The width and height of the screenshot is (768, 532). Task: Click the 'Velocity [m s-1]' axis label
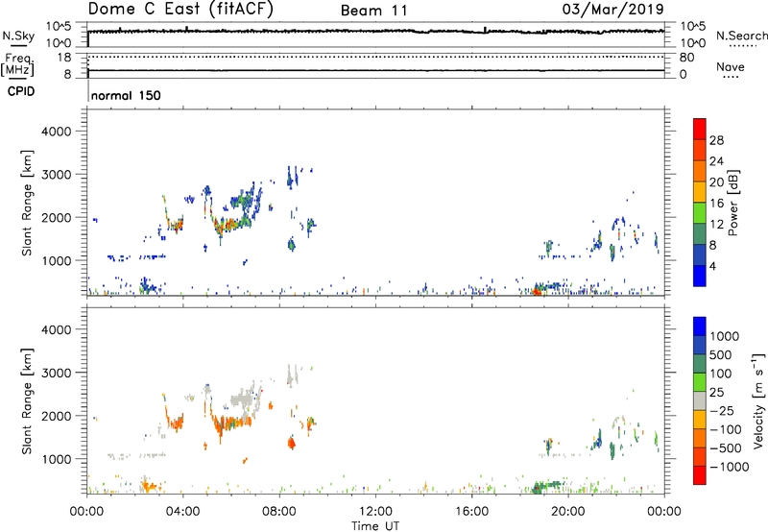pos(758,400)
